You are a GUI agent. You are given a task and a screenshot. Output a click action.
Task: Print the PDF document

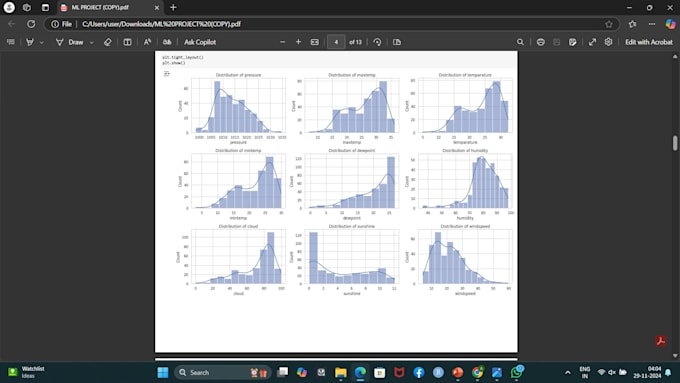(541, 42)
